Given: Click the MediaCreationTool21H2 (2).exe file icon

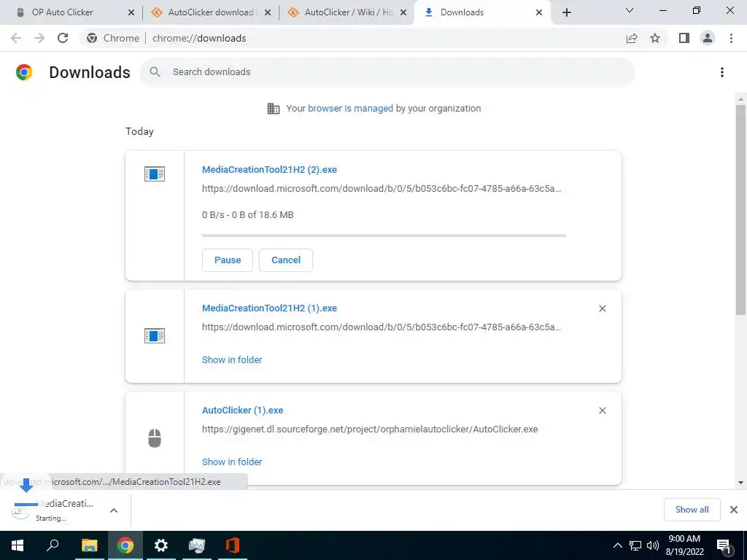Looking at the screenshot, I should pos(155,174).
